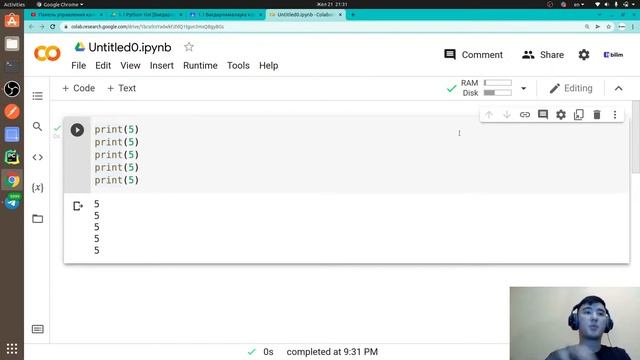
Task: Open the Help menu
Action: click(269, 66)
